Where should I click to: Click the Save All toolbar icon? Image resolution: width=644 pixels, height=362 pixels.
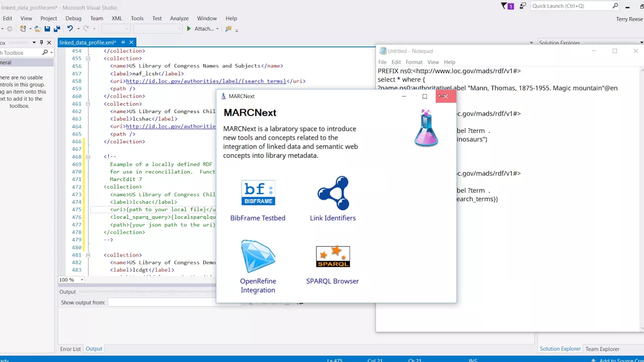(57, 29)
